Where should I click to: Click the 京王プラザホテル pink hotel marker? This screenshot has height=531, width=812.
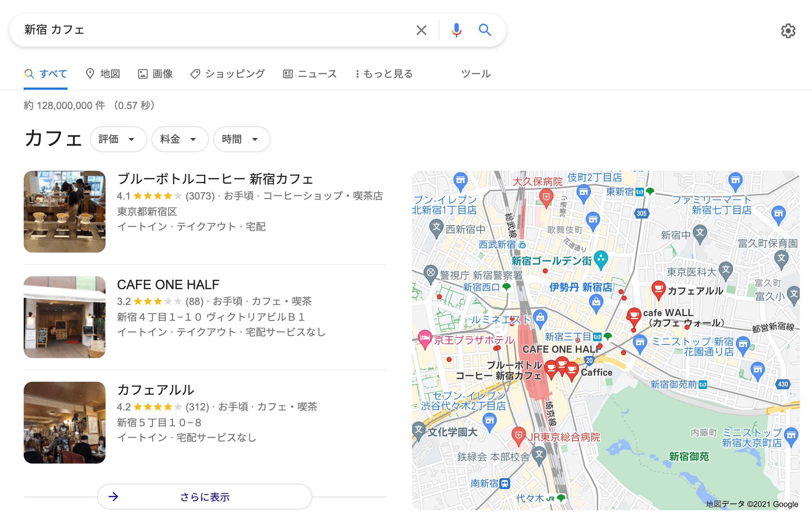[425, 338]
